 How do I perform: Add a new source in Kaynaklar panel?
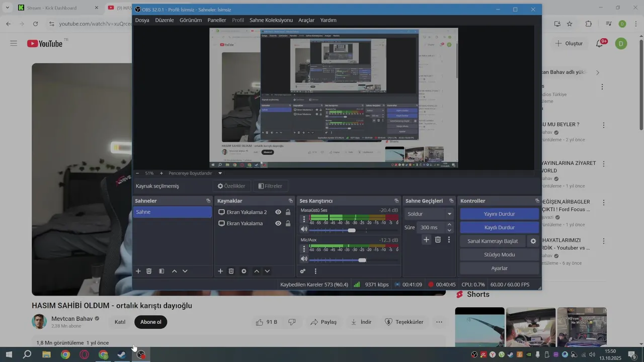pos(220,271)
